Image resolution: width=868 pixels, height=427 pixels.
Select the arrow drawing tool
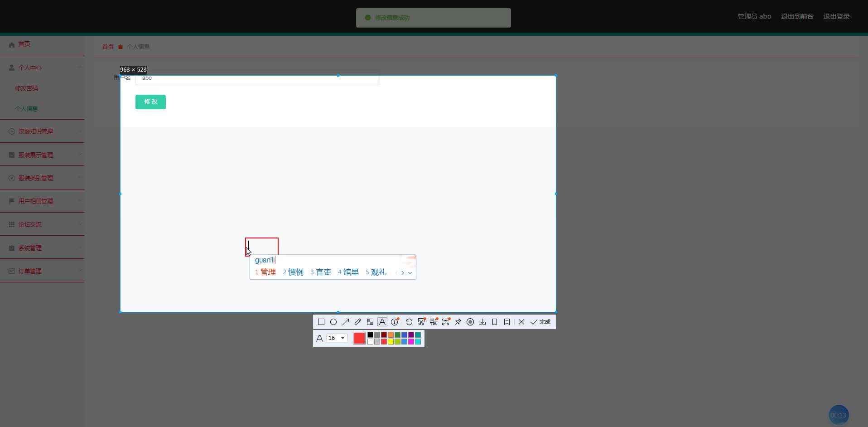click(346, 322)
